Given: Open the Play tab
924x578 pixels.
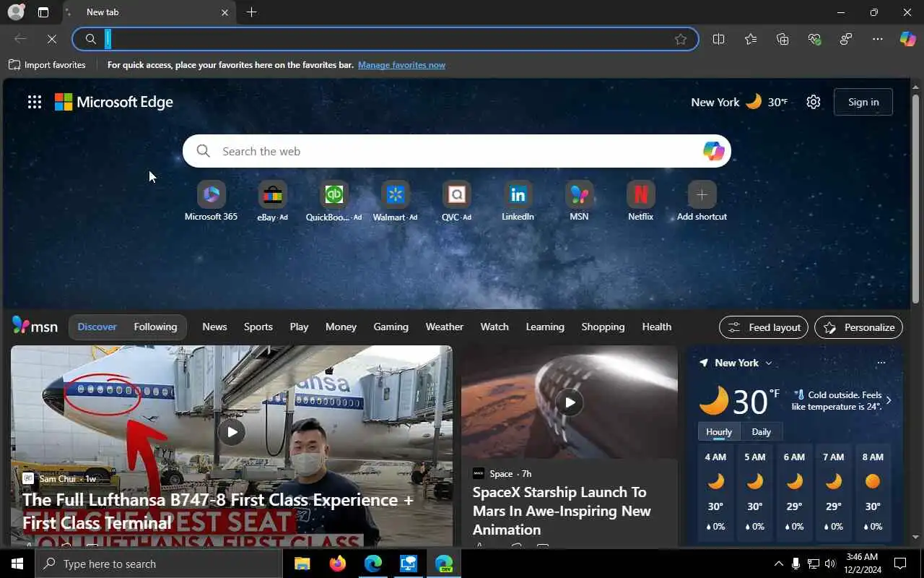Looking at the screenshot, I should coord(299,327).
